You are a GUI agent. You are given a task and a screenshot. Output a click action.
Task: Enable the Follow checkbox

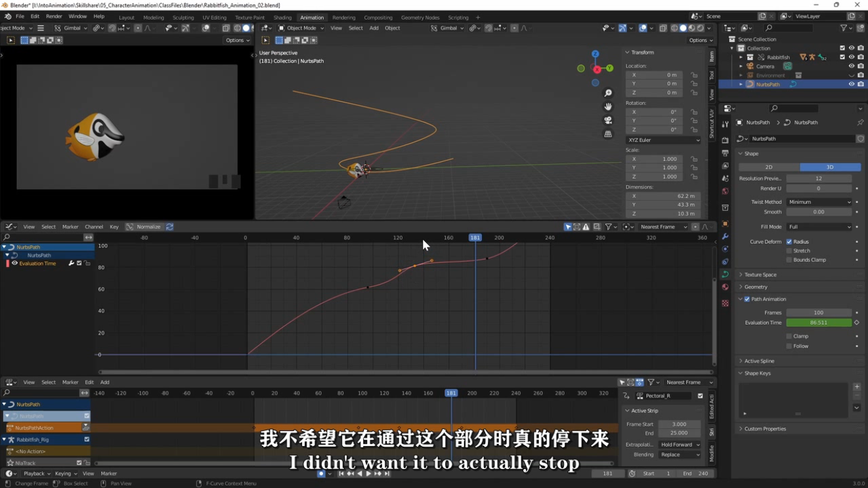click(x=789, y=346)
